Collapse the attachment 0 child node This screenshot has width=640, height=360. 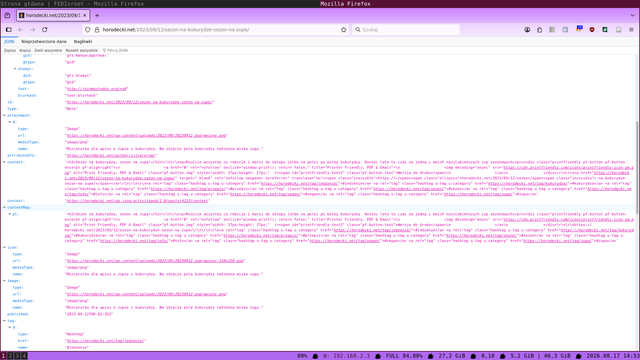pos(10,122)
